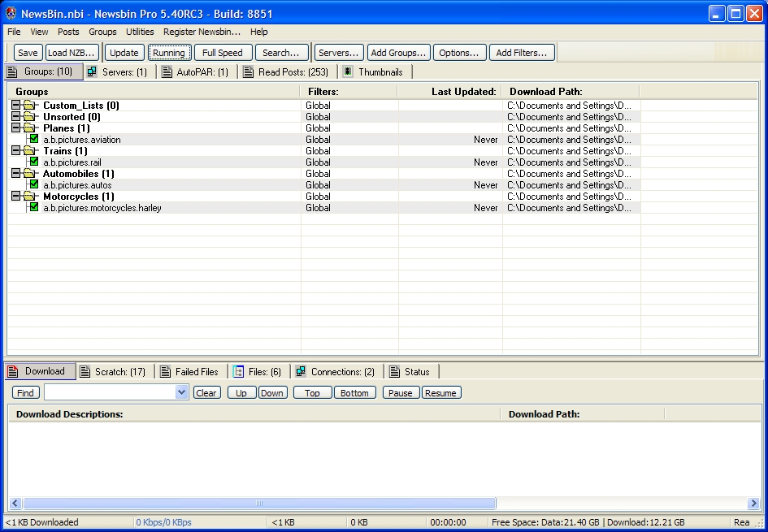
Task: Click the Search button
Action: pyautogui.click(x=282, y=53)
